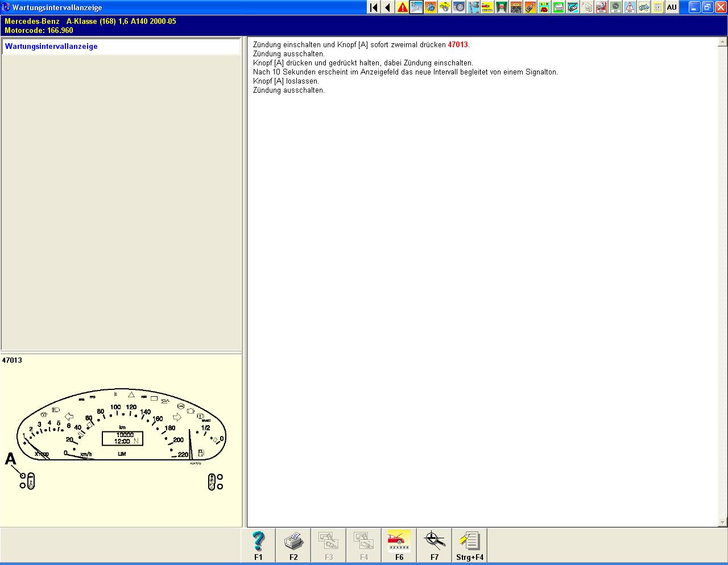Open the F6 red car service interval button

399,545
